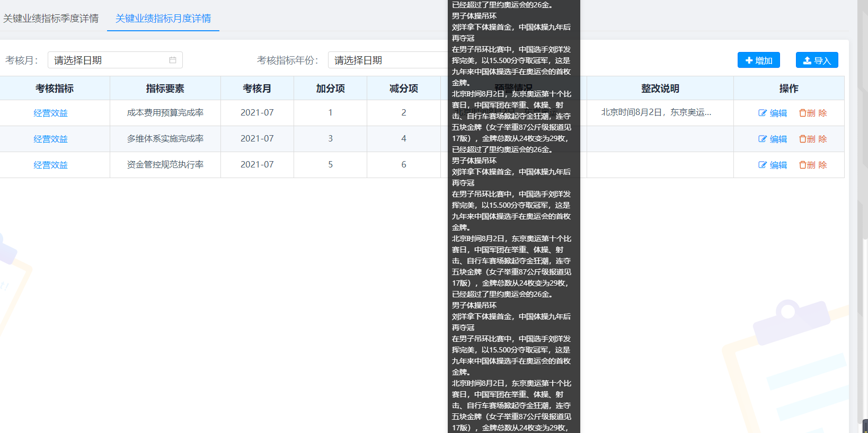Click 加分项 value 1
The image size is (868, 433).
(331, 112)
